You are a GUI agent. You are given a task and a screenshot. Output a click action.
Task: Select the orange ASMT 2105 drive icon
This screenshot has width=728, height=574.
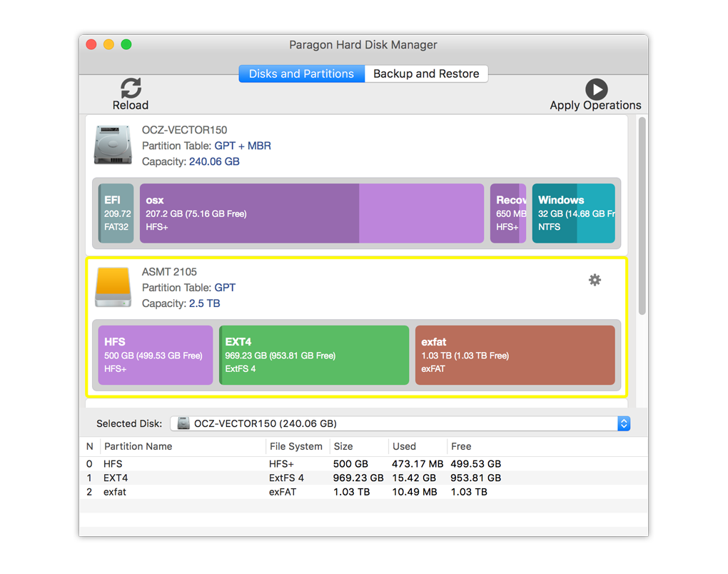(x=113, y=287)
